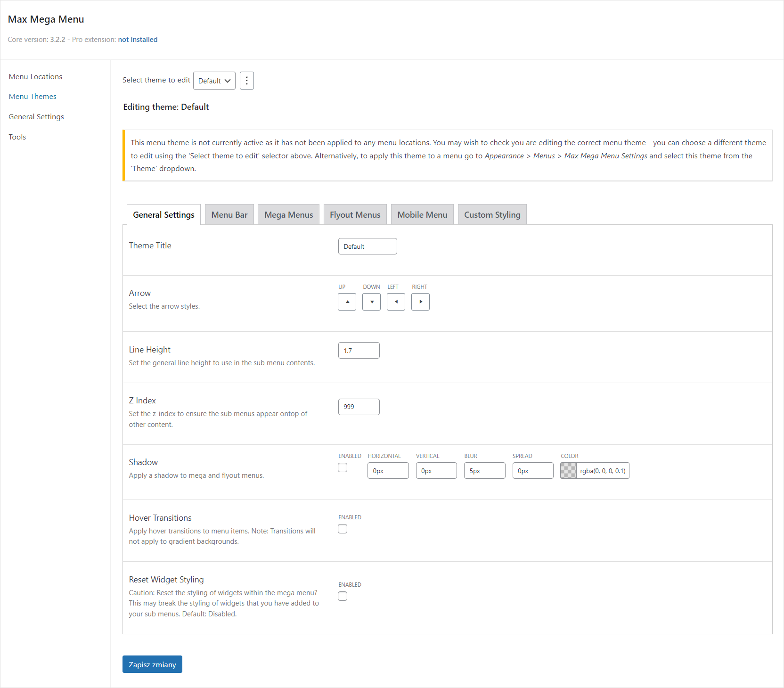Focus the Theme Title input field
The height and width of the screenshot is (688, 784).
click(367, 246)
